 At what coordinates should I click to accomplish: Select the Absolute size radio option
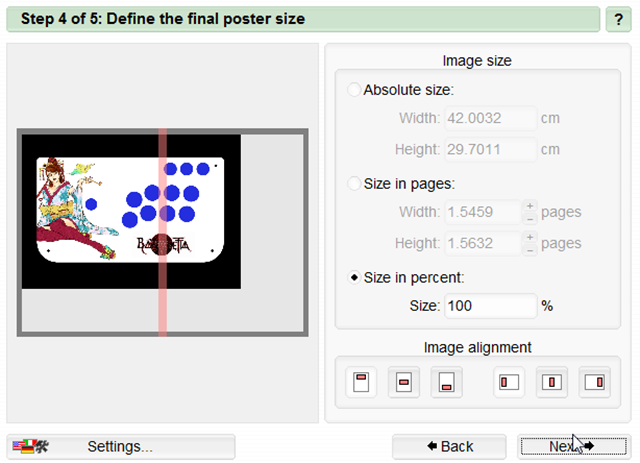click(353, 89)
